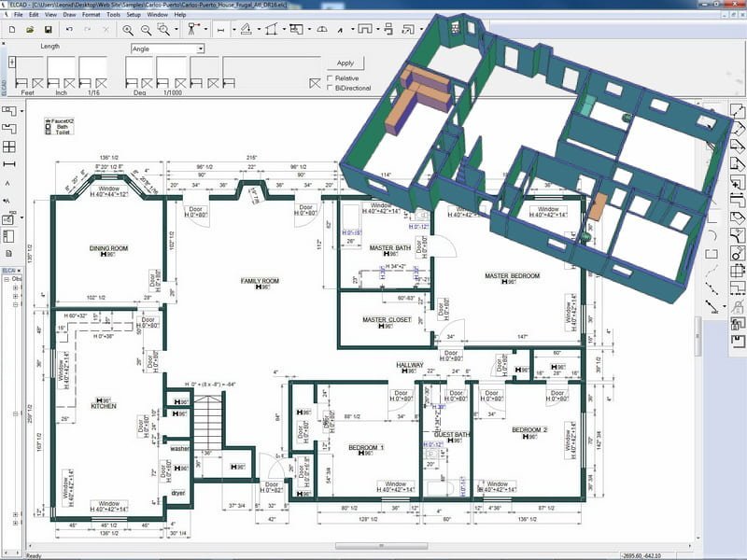Open a file with the folder icon
747x560 pixels.
pyautogui.click(x=30, y=30)
